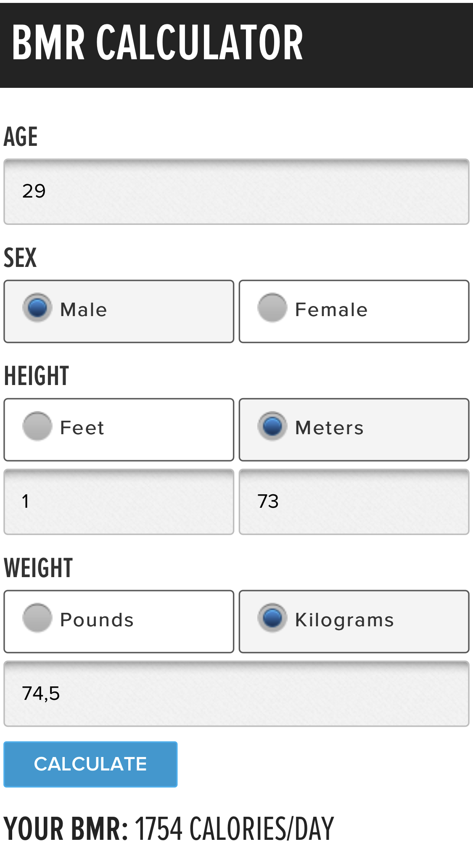Focus the height centimeters field showing 73
The image size is (473, 868).
[354, 502]
